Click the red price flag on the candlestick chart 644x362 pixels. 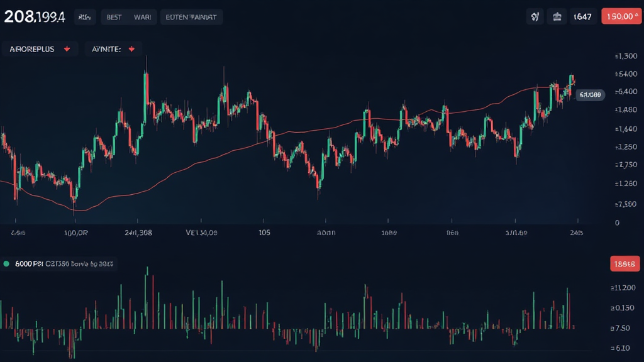621,16
